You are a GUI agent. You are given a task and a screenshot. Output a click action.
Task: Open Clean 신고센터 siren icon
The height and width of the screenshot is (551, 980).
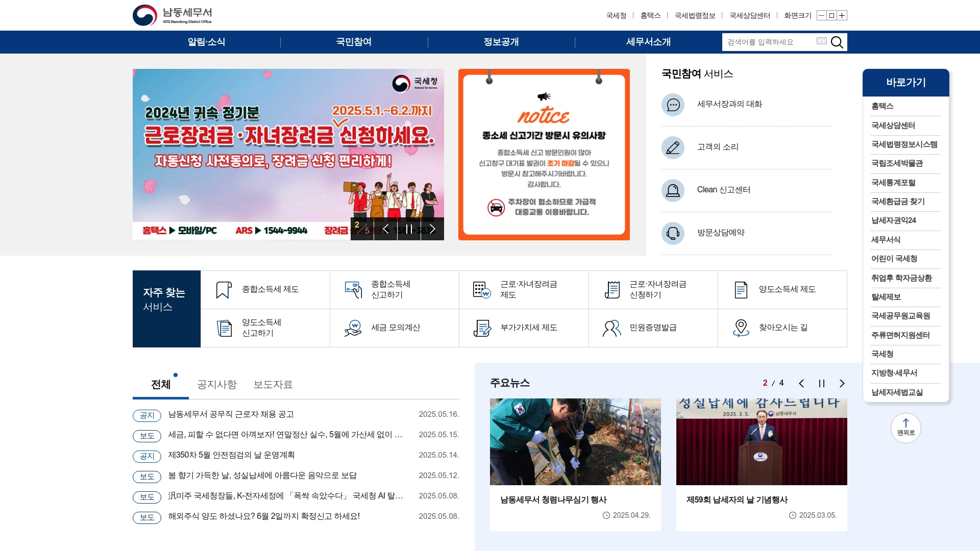pos(673,190)
